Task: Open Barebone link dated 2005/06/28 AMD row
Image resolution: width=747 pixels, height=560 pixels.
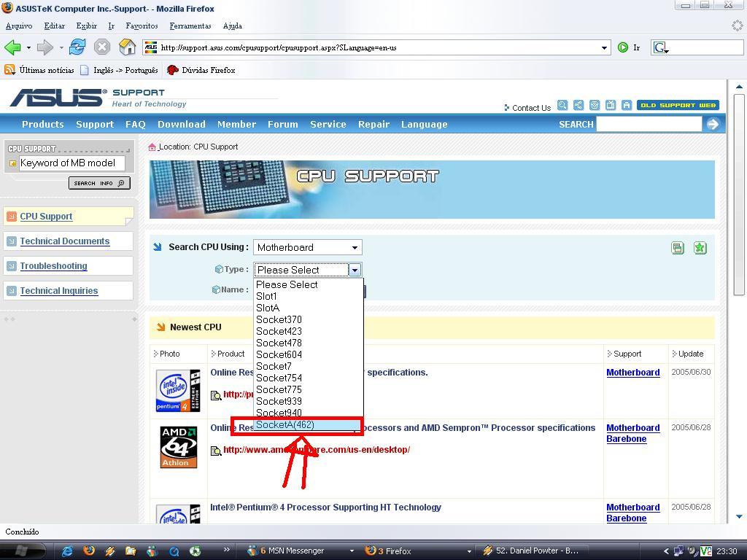Action: click(x=626, y=439)
